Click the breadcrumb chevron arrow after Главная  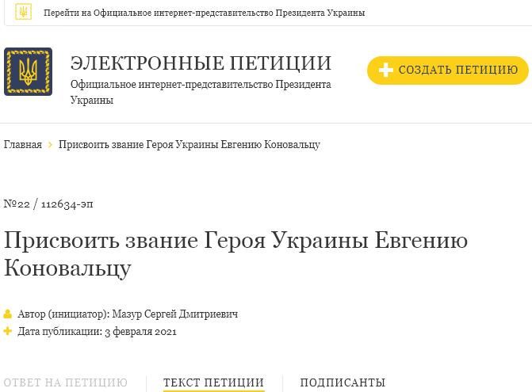[50, 145]
